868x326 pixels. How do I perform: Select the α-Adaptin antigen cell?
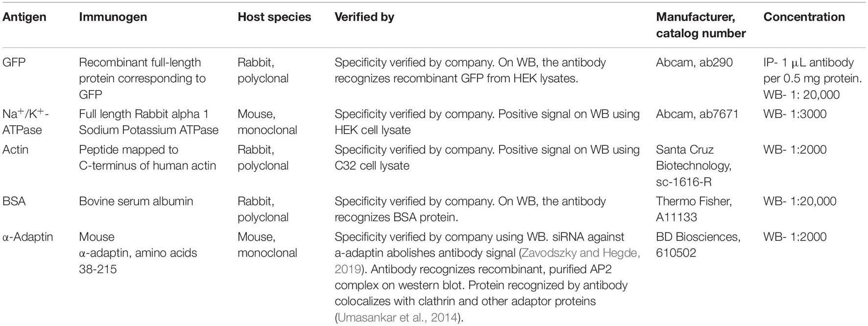coord(28,237)
